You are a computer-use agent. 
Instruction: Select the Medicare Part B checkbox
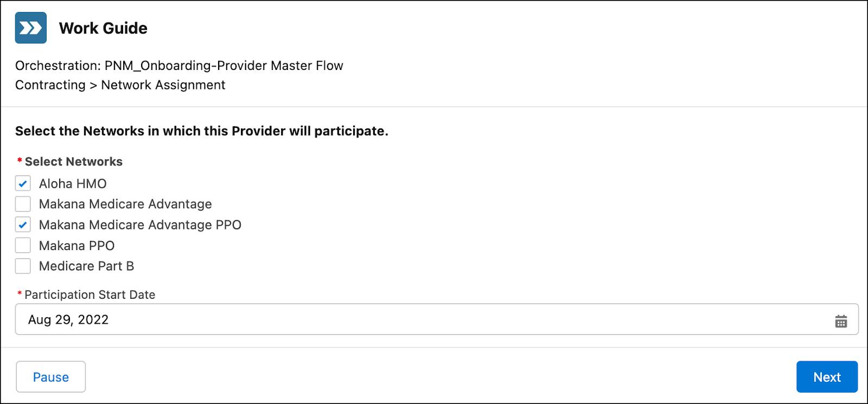pyautogui.click(x=22, y=266)
